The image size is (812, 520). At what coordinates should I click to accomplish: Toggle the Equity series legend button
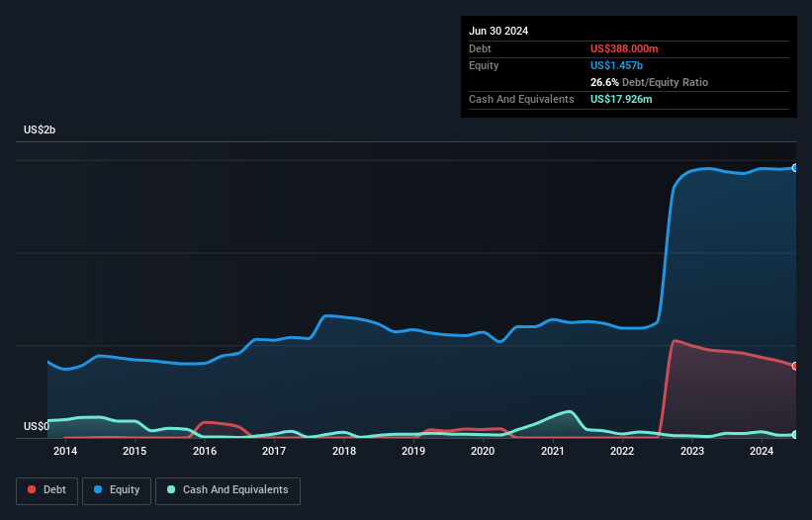[117, 490]
